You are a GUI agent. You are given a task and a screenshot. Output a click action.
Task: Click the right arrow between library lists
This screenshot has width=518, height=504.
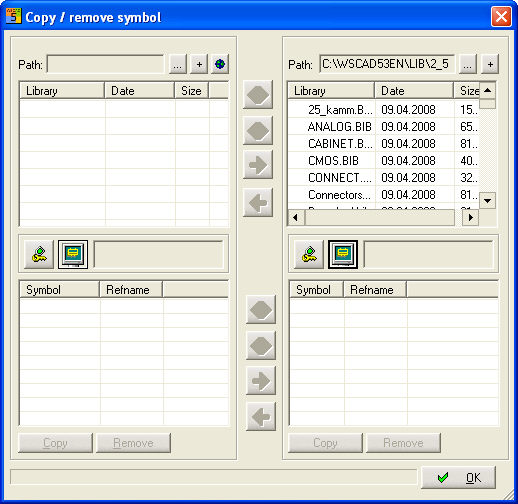pos(258,165)
